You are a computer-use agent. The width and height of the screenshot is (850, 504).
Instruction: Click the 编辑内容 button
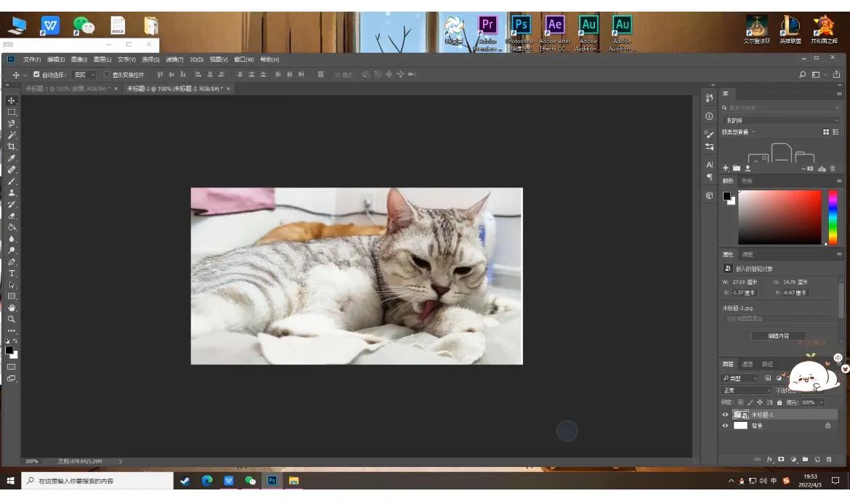click(x=779, y=336)
